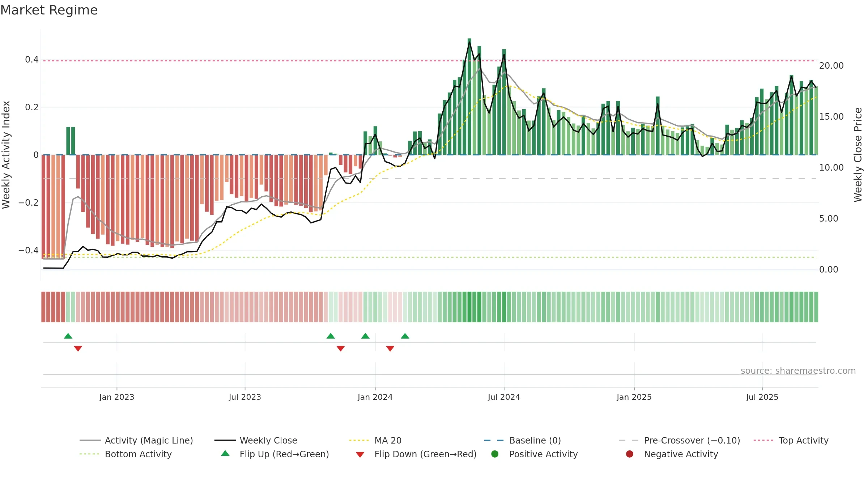Click the Market Regime chart title

pyautogui.click(x=49, y=10)
